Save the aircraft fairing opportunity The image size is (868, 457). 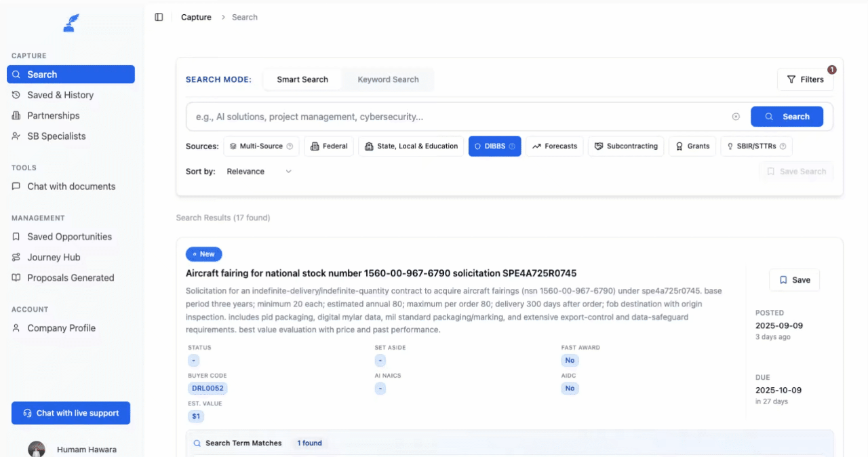794,280
